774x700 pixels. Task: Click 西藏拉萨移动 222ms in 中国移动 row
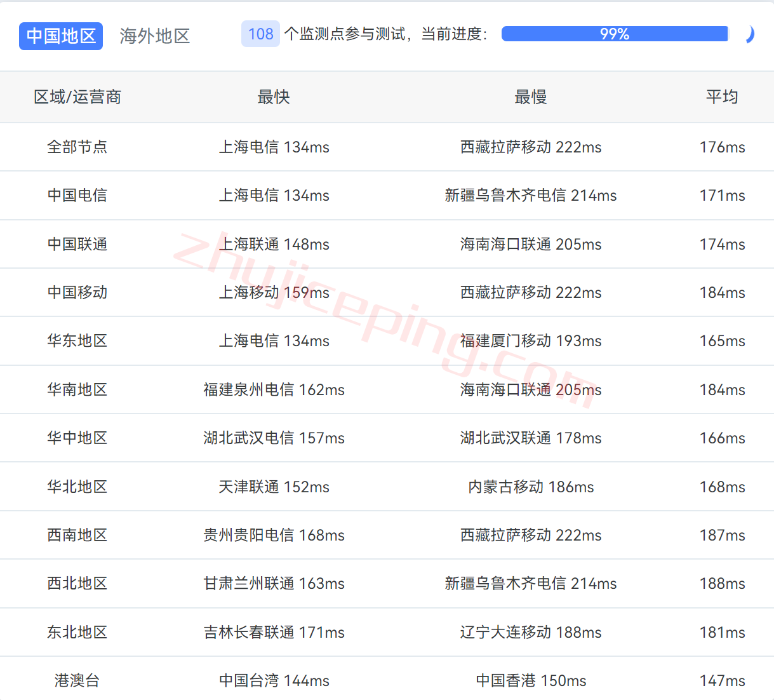click(531, 293)
